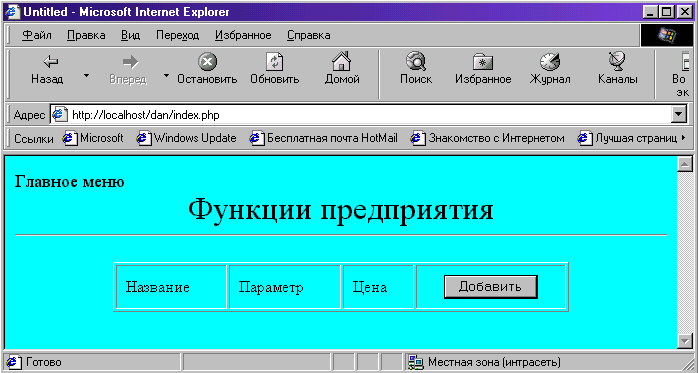Screen dimensions: 698x373
Task: Stop loading with the Остановить icon
Action: (x=207, y=61)
